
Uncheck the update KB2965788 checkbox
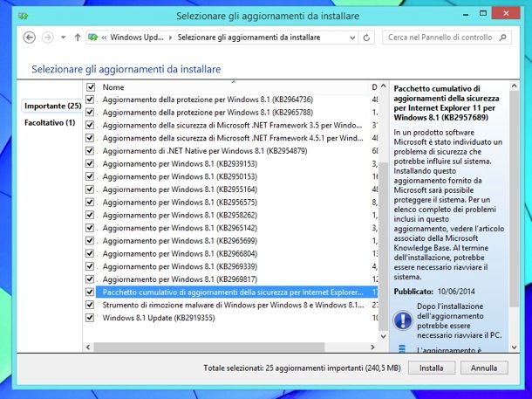(x=90, y=112)
